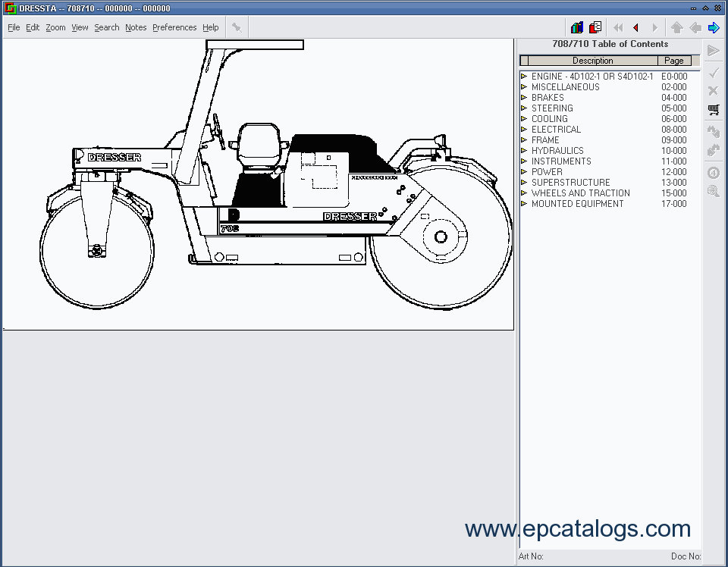This screenshot has width=728, height=567.
Task: Click the circled number 4 icon
Action: click(714, 173)
